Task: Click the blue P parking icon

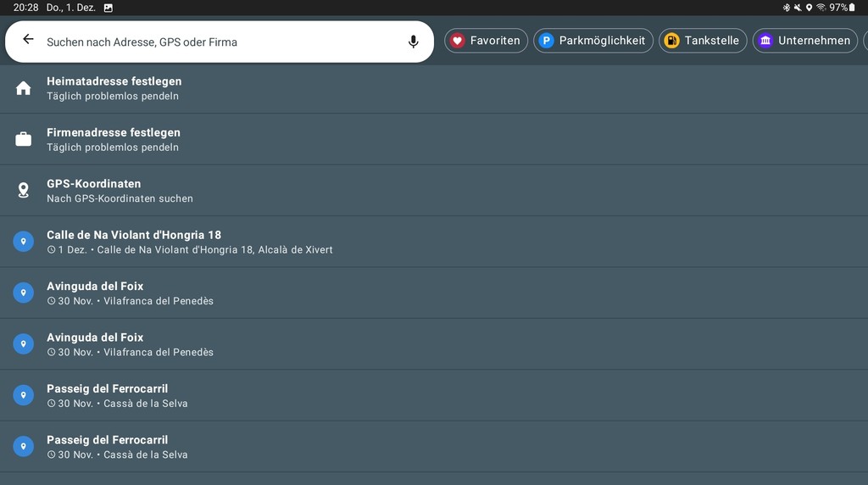Action: click(x=546, y=41)
